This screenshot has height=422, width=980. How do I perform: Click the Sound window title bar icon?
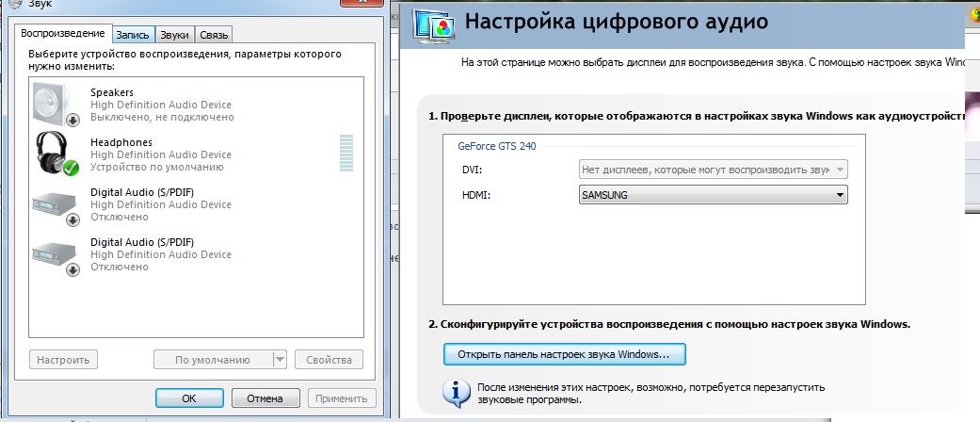pos(10,5)
